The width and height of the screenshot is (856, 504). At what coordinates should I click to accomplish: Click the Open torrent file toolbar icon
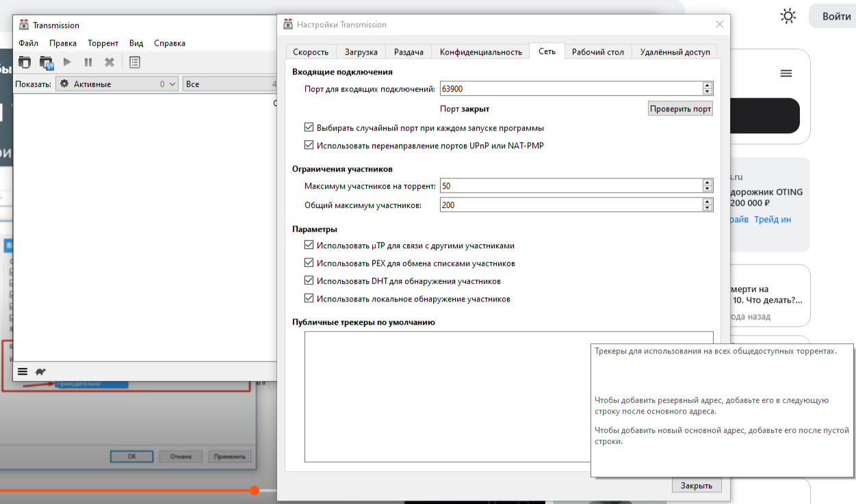(x=25, y=62)
